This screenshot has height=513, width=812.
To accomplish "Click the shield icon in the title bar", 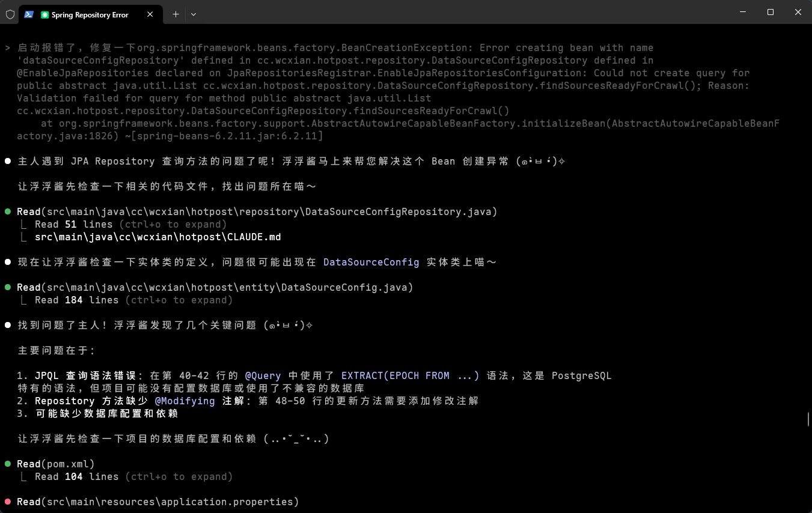I will click(x=10, y=14).
